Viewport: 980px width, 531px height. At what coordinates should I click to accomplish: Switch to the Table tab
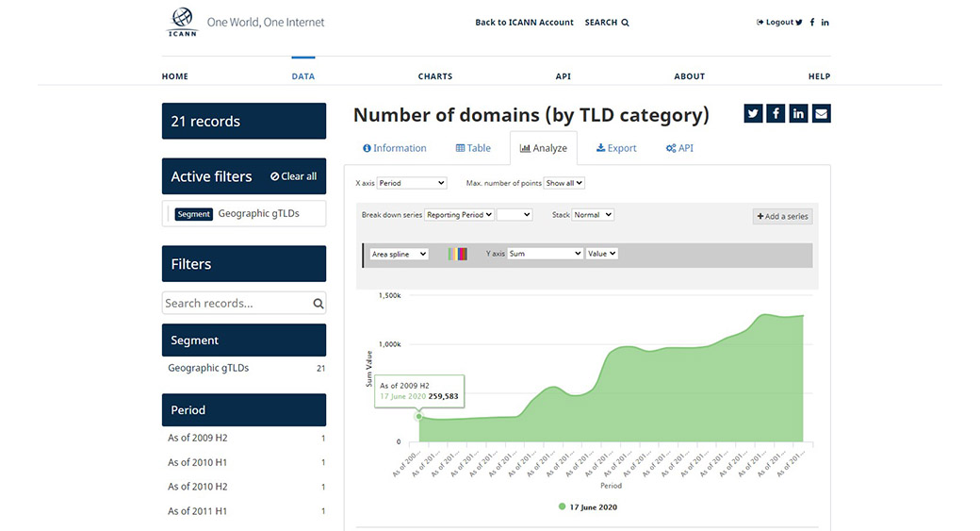tap(473, 148)
